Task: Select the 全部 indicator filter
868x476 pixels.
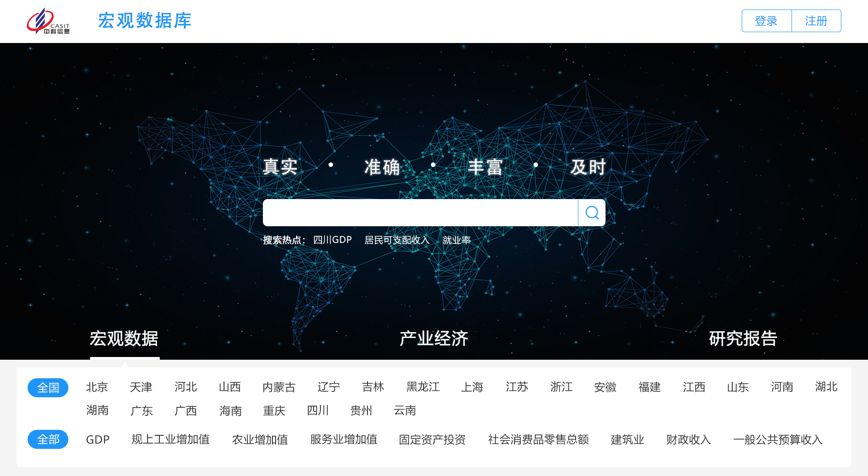Action: tap(48, 439)
